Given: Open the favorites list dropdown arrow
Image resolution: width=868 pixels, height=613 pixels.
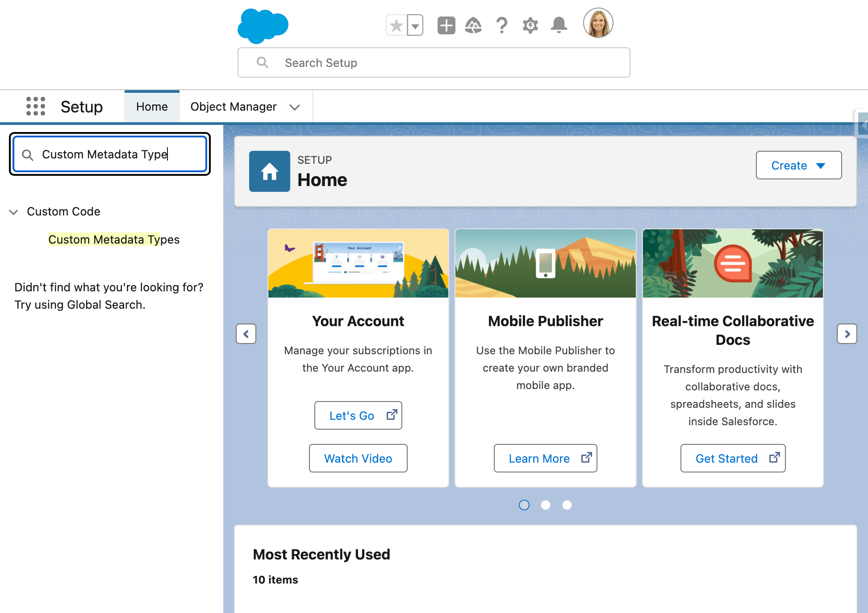Looking at the screenshot, I should tap(415, 25).
